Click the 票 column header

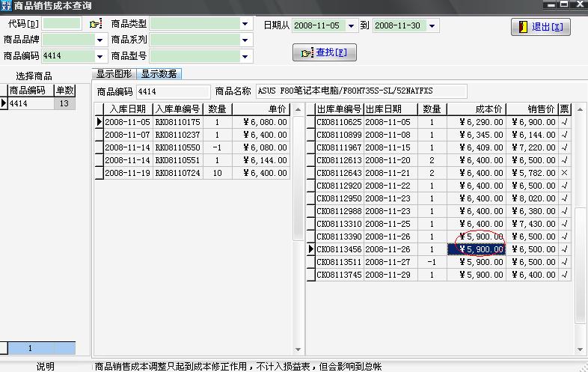click(564, 109)
